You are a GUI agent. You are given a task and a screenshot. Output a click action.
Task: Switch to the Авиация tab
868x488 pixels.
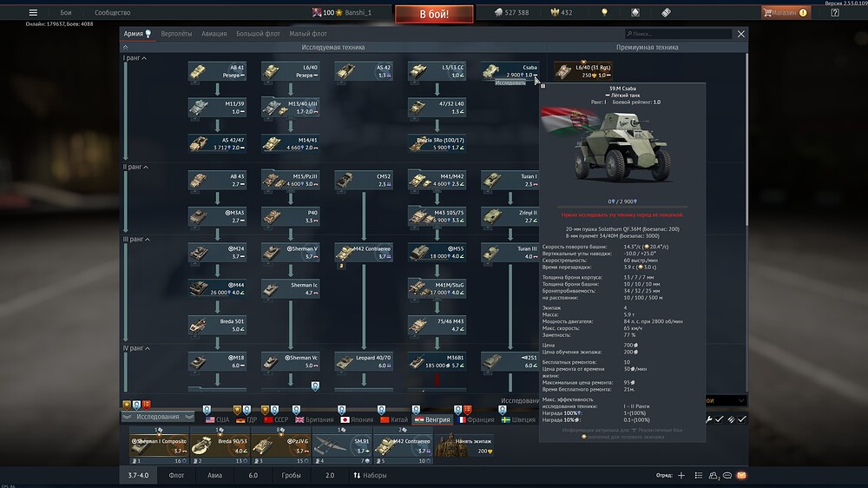tap(214, 34)
